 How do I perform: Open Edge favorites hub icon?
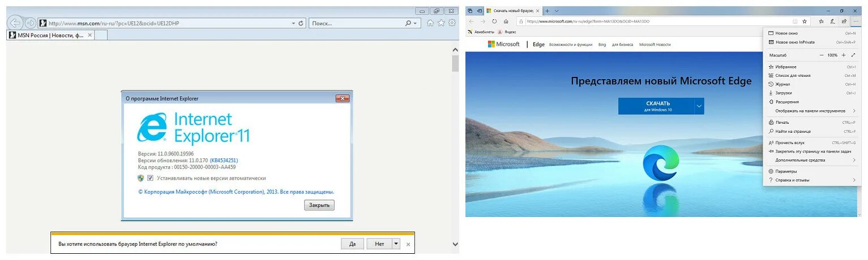[x=821, y=21]
